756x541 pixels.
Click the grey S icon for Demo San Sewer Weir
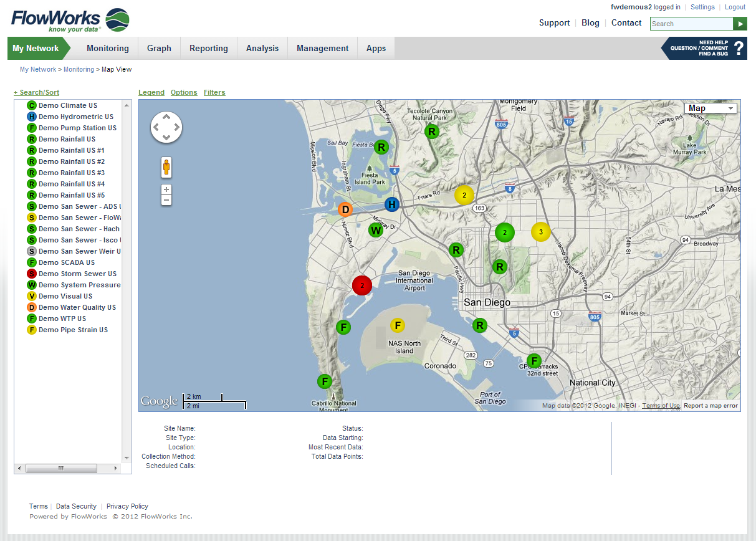click(32, 251)
